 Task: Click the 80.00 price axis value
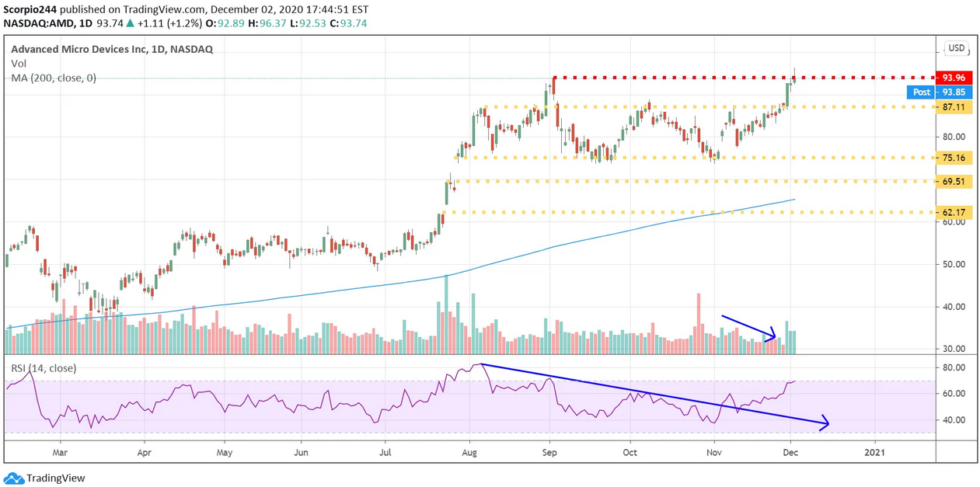(954, 137)
